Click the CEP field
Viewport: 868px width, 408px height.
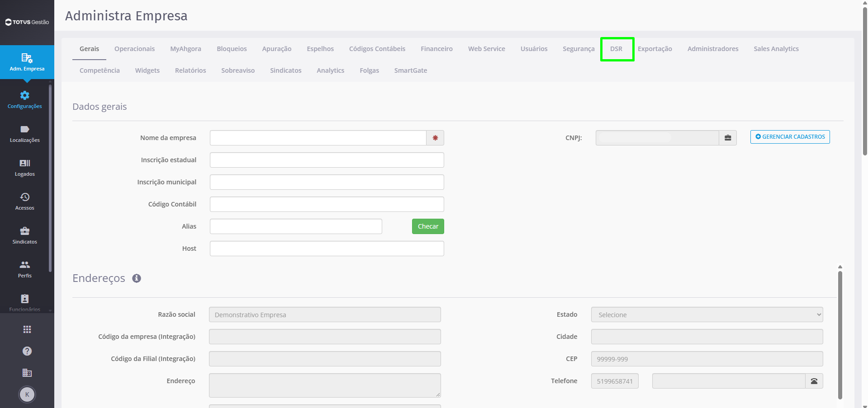pos(707,359)
